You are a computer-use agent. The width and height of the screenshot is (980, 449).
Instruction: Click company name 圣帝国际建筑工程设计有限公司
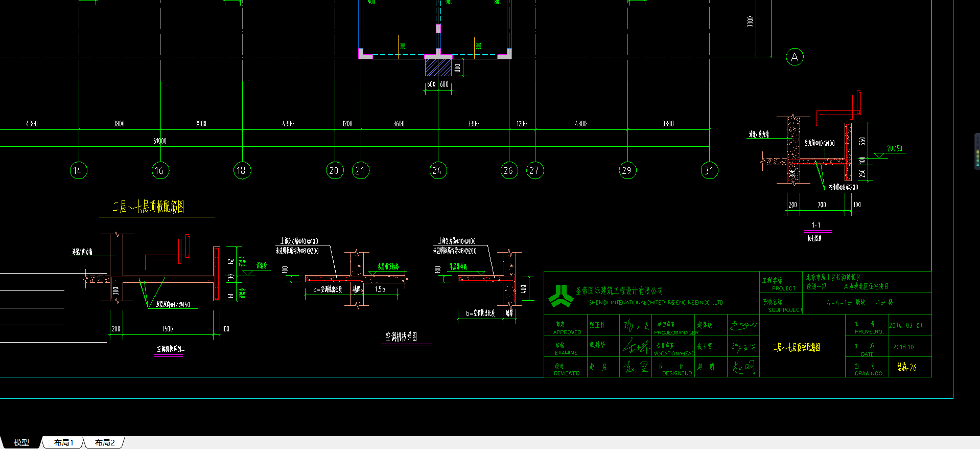[x=619, y=290]
